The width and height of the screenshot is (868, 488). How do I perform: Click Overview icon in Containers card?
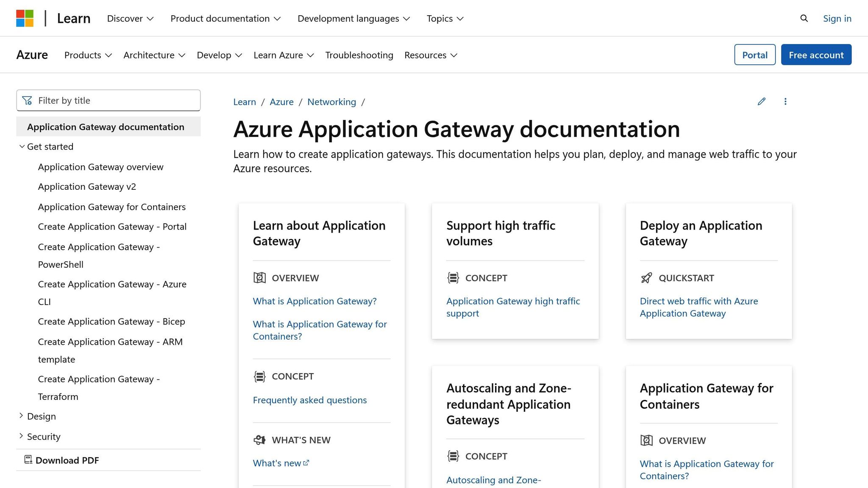[646, 441]
